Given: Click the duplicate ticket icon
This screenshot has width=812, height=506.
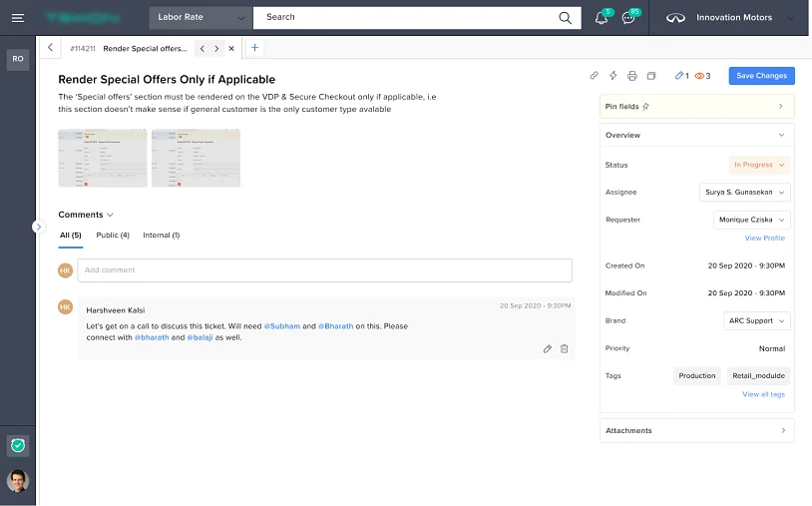Looking at the screenshot, I should tap(651, 76).
